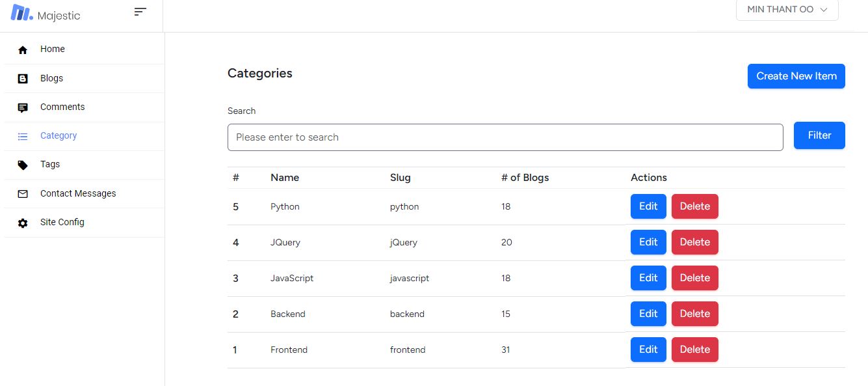The width and height of the screenshot is (868, 386).
Task: Click the Contact Messages envelope icon
Action: tap(23, 194)
